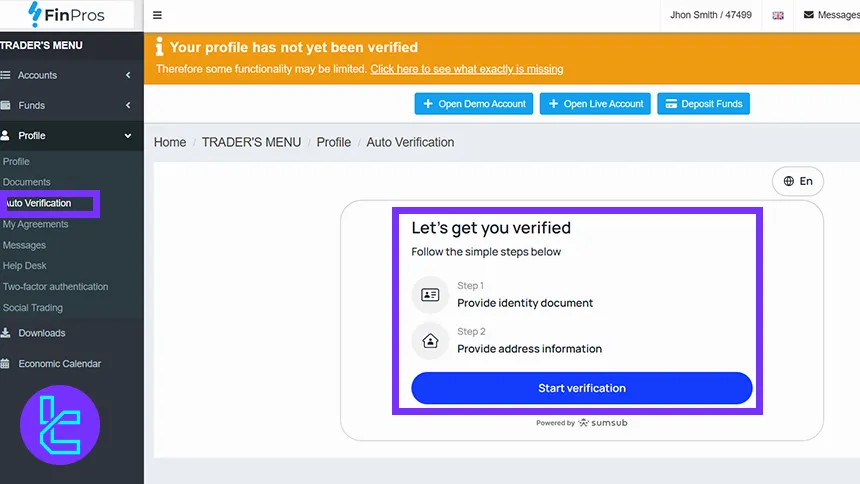
Task: Click the Economic Calendar icon
Action: (x=5, y=363)
